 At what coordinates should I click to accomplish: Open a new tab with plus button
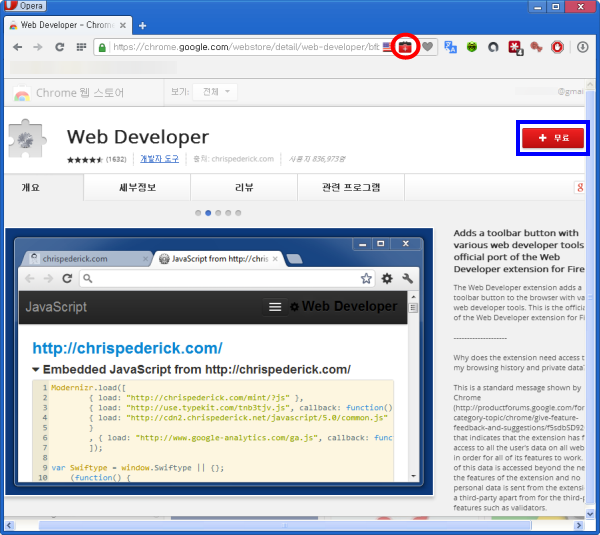coord(142,26)
